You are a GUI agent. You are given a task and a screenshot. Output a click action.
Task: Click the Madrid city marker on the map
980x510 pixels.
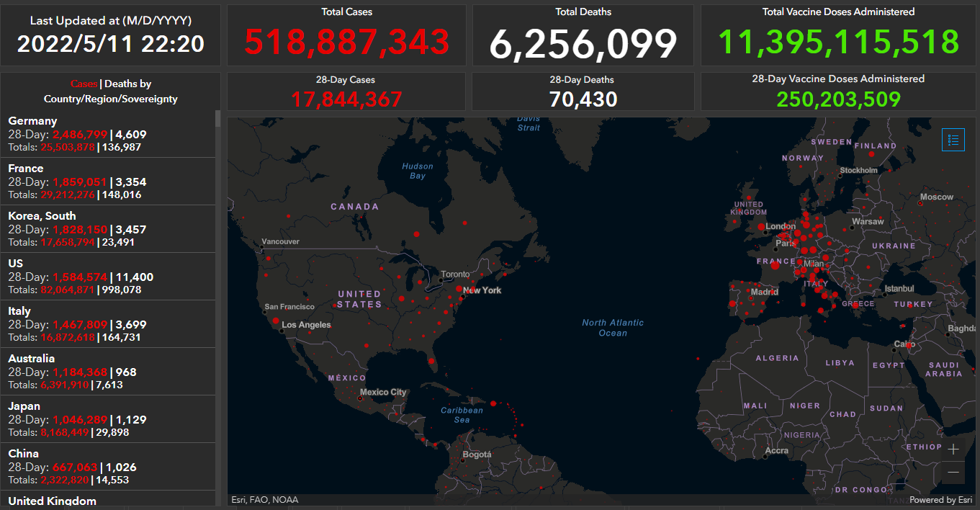tap(751, 297)
